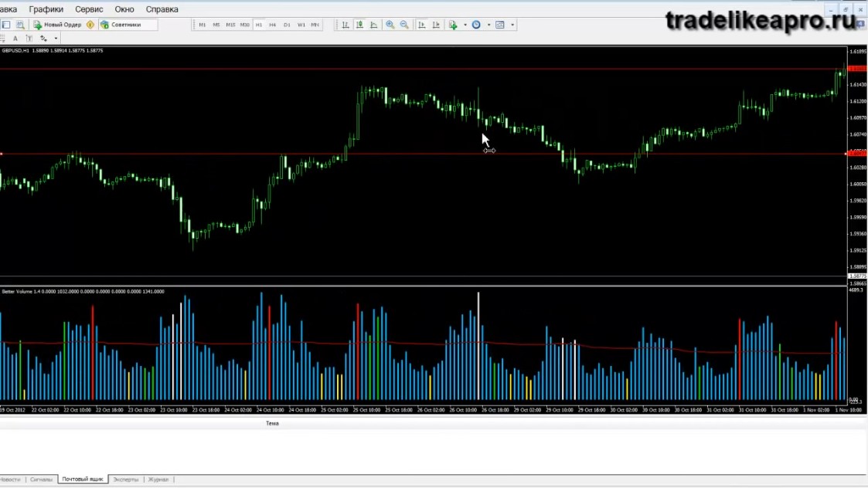The width and height of the screenshot is (868, 488).
Task: Click the 22 Oct 02:00 time label
Action: pos(45,410)
